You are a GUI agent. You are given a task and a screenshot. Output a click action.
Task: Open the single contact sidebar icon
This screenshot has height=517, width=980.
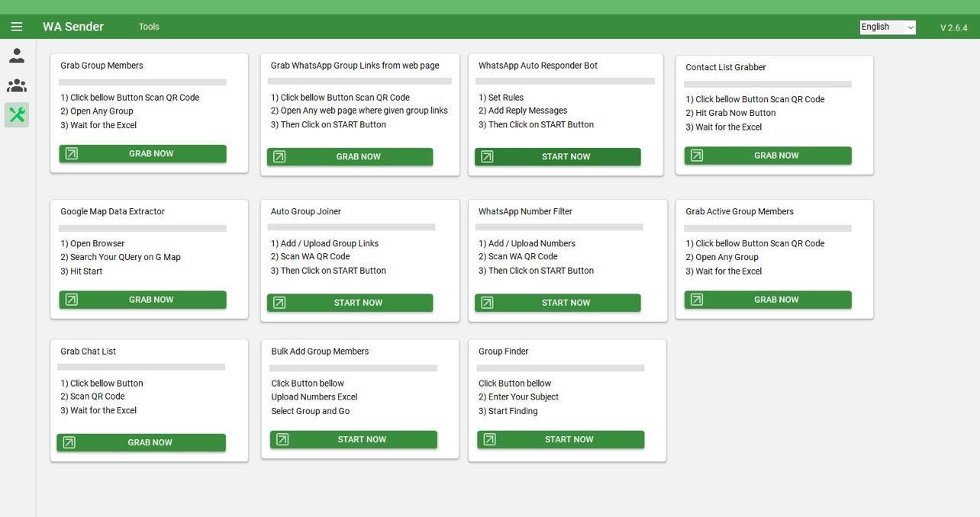coord(17,56)
